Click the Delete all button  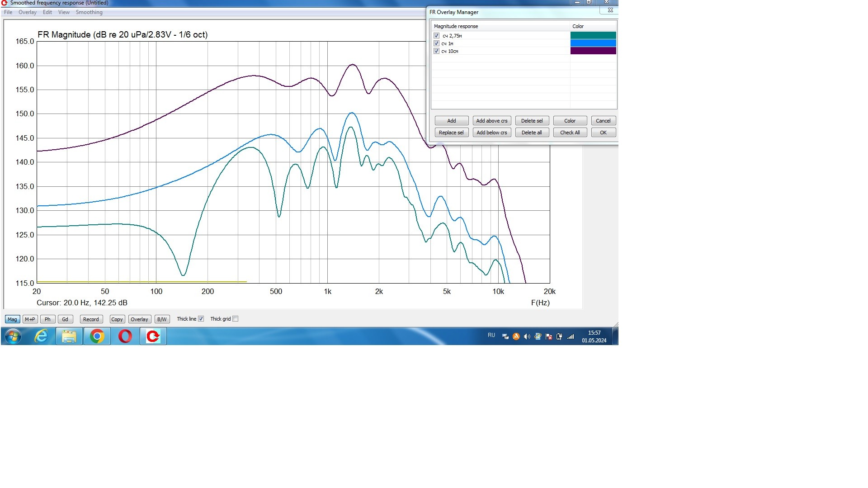(x=531, y=133)
